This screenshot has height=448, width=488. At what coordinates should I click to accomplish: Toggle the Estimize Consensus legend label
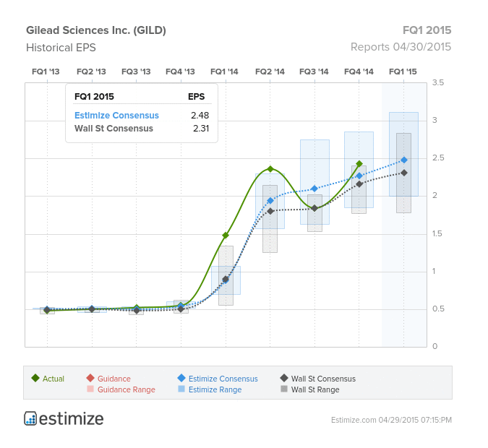pyautogui.click(x=223, y=379)
